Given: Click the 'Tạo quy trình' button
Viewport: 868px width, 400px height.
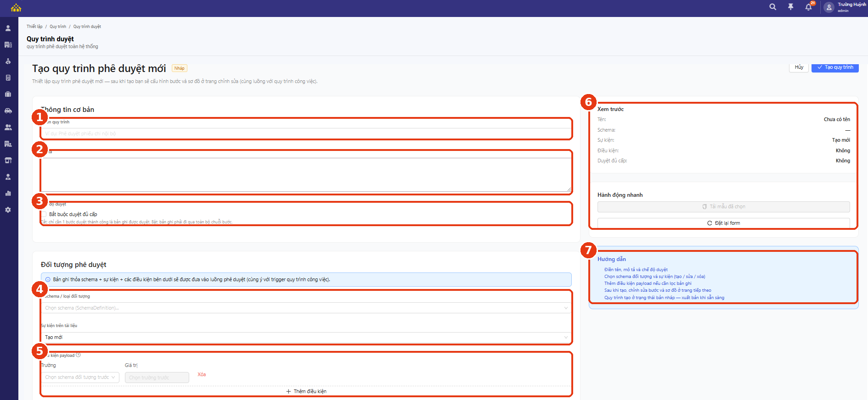Looking at the screenshot, I should (835, 67).
